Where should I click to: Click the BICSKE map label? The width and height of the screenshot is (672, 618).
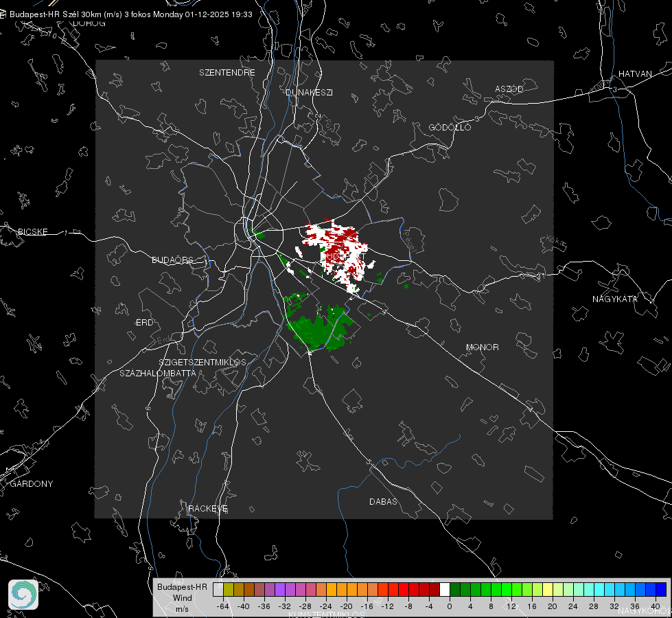pos(32,231)
